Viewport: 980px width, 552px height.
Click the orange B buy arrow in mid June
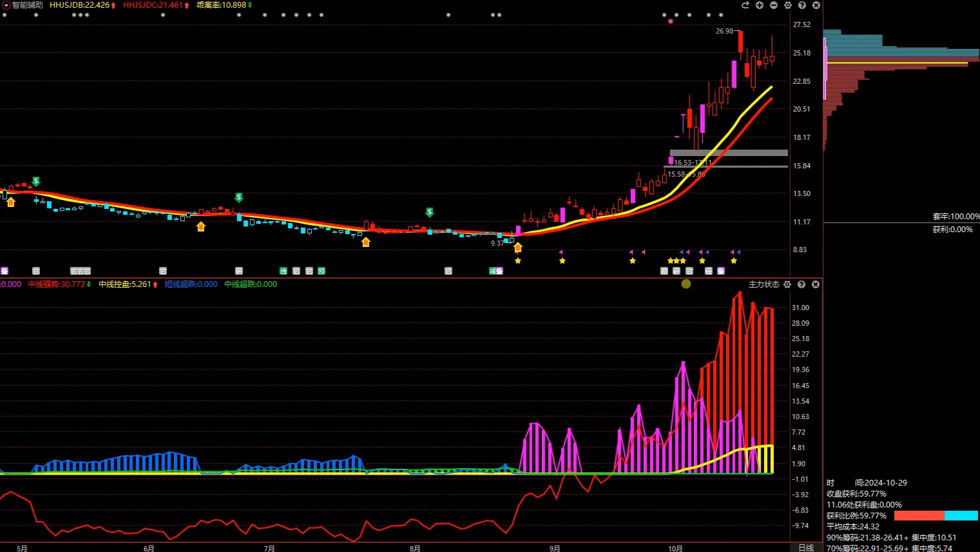(x=201, y=226)
